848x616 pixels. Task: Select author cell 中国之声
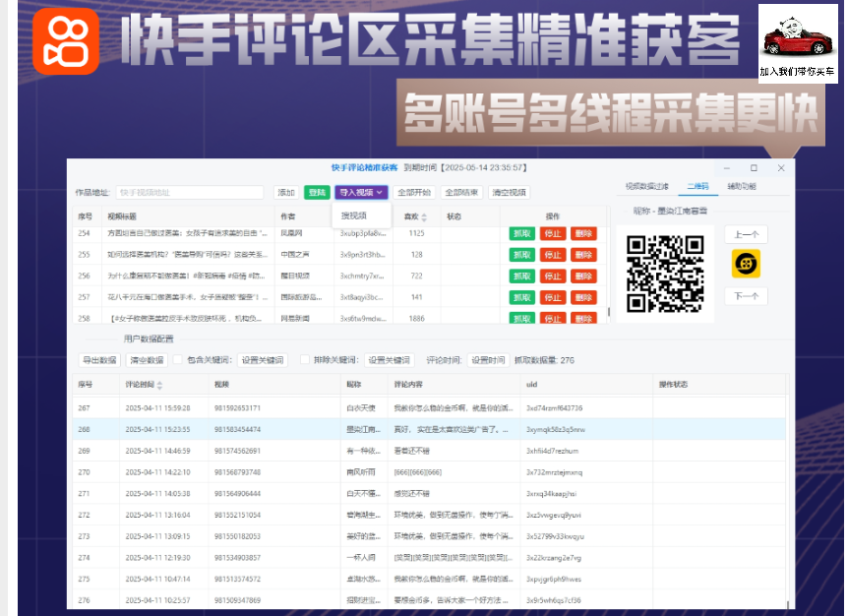point(295,255)
